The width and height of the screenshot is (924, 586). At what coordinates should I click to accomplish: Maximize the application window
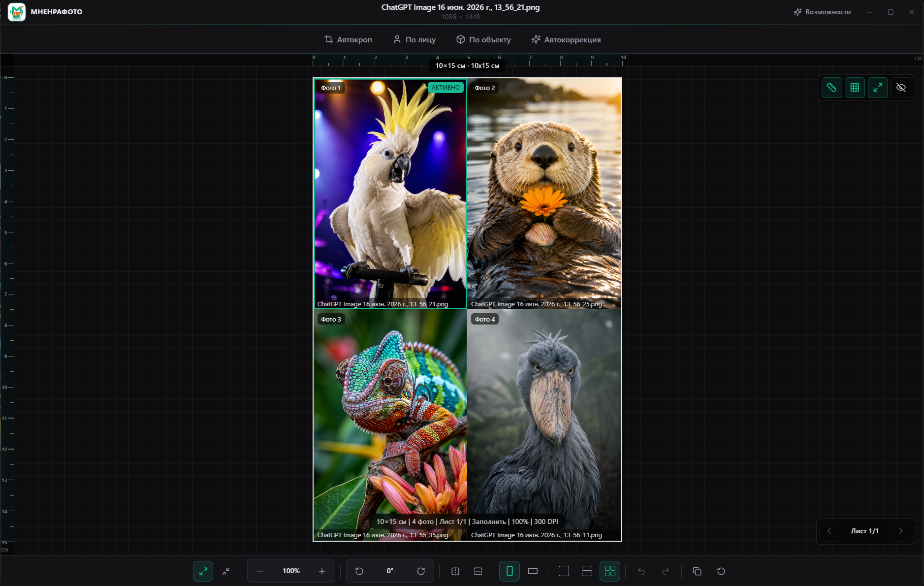coord(891,12)
